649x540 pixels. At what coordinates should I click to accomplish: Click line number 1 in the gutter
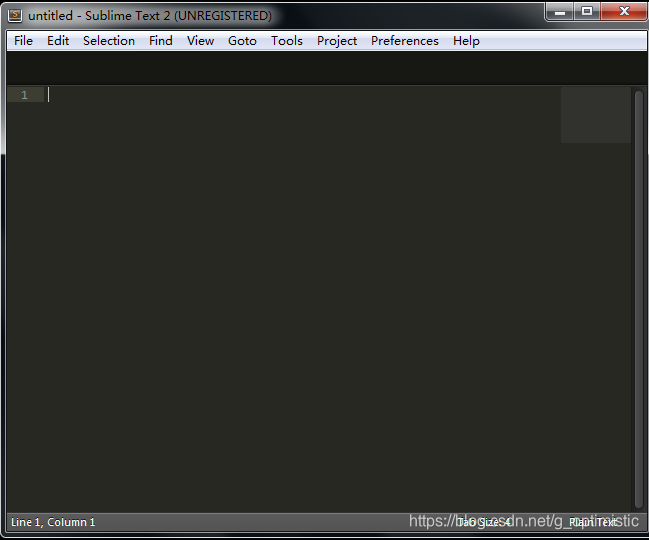pyautogui.click(x=24, y=95)
